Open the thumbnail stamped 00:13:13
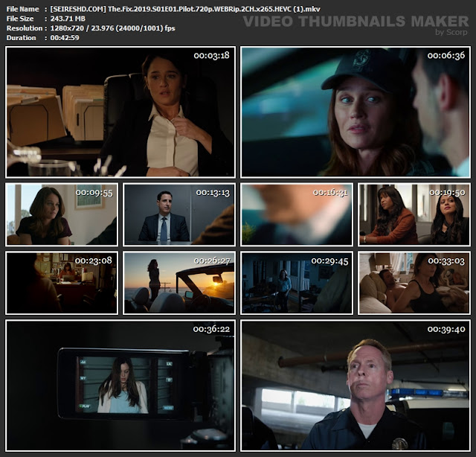This screenshot has width=476, height=457. click(x=179, y=214)
